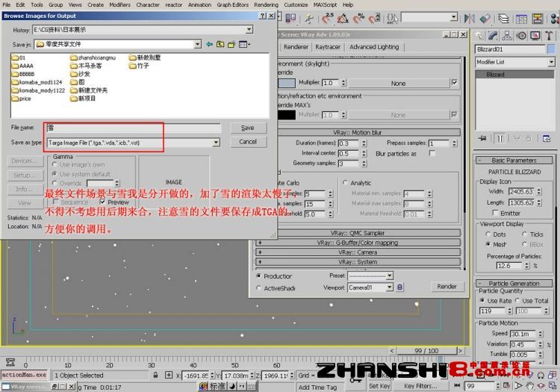This screenshot has height=392, width=560.
Task: Open layer manager icon in toolbar
Action: point(503,18)
